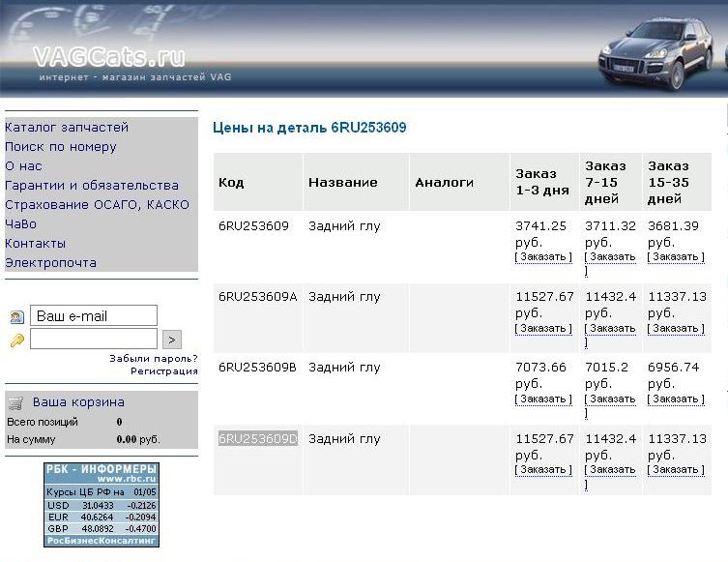Open Гарантии и обязательства page
Image resolution: width=728 pixels, height=562 pixels.
[92, 186]
